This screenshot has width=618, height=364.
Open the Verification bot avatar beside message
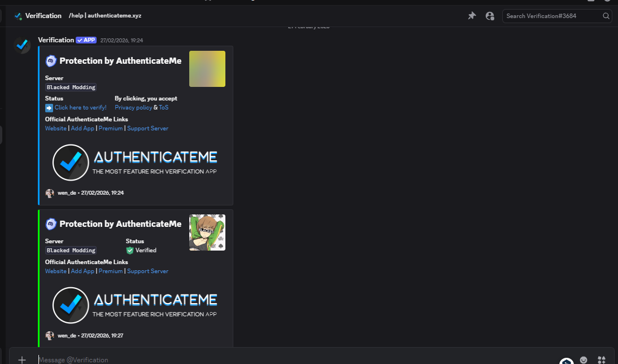click(x=22, y=45)
